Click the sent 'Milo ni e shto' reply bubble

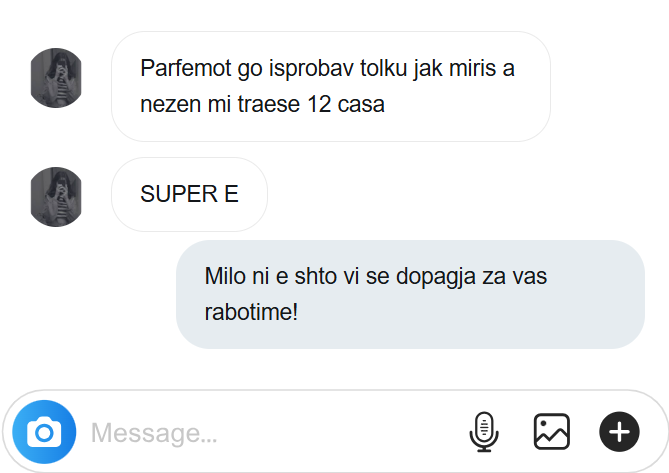pos(410,294)
